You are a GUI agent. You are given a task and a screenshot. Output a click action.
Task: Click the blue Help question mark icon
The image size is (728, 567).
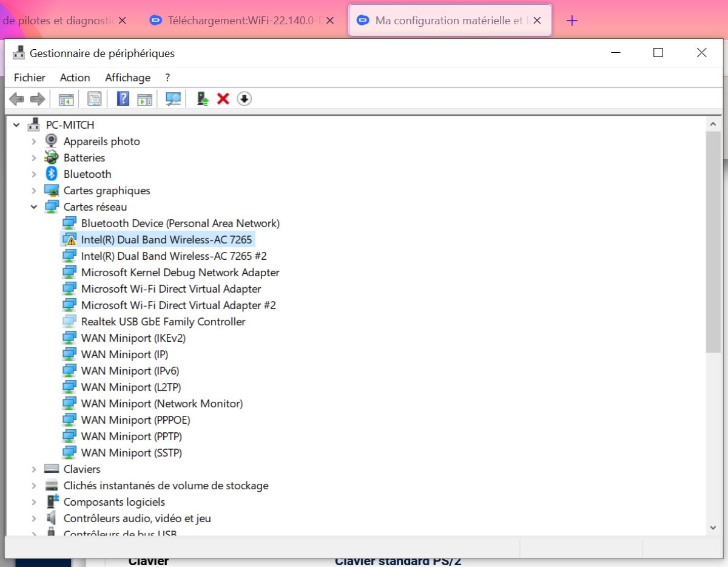[123, 98]
